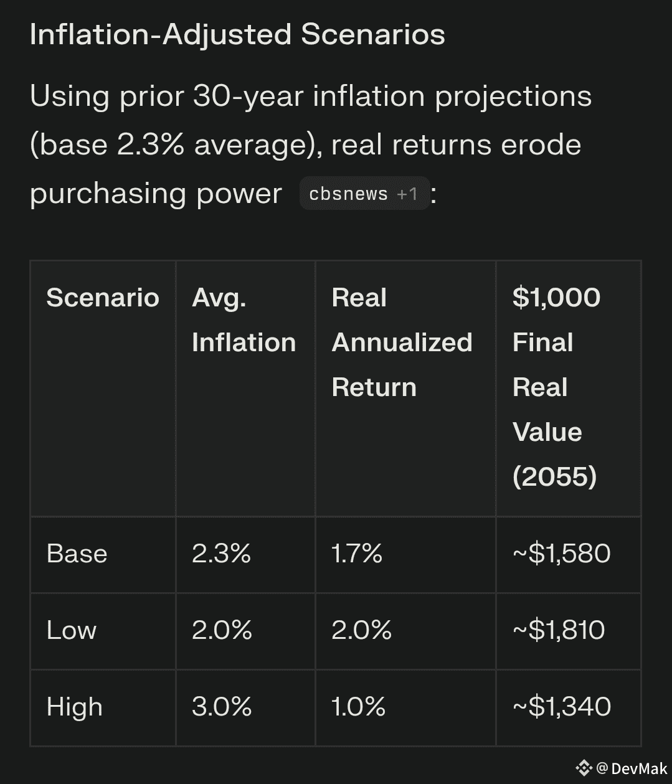Click the Low row's 2.0% inflation cell

click(x=222, y=631)
